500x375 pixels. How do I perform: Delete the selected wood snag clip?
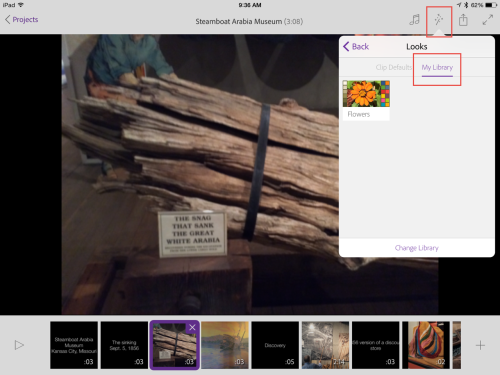[x=192, y=328]
